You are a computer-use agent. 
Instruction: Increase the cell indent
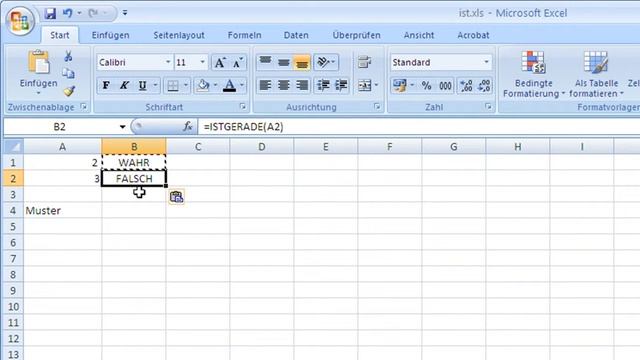[x=341, y=85]
